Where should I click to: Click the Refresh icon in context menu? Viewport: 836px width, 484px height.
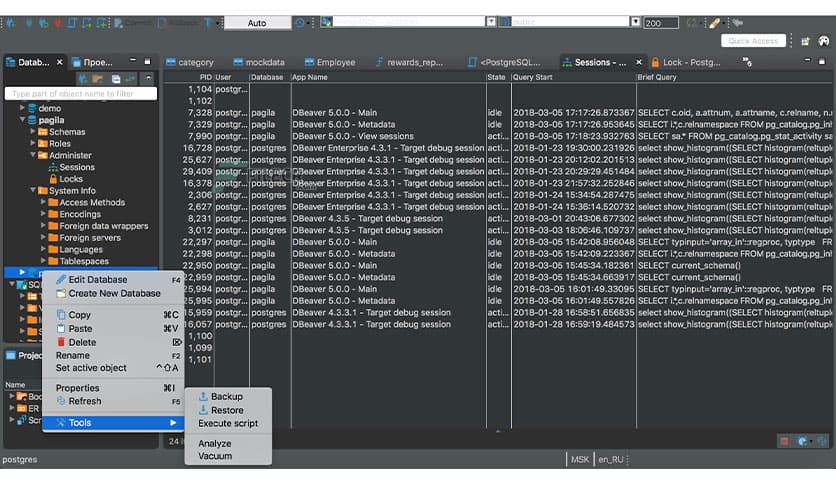pyautogui.click(x=61, y=401)
